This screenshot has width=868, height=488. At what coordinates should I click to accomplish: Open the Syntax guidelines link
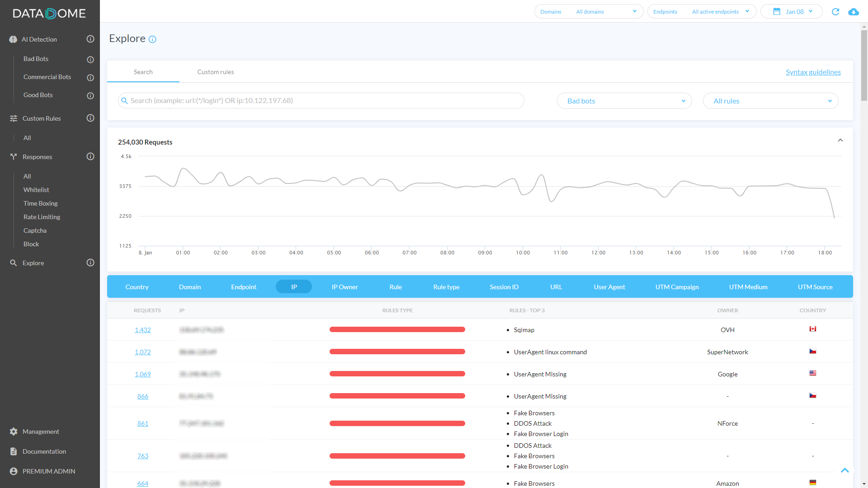click(813, 72)
